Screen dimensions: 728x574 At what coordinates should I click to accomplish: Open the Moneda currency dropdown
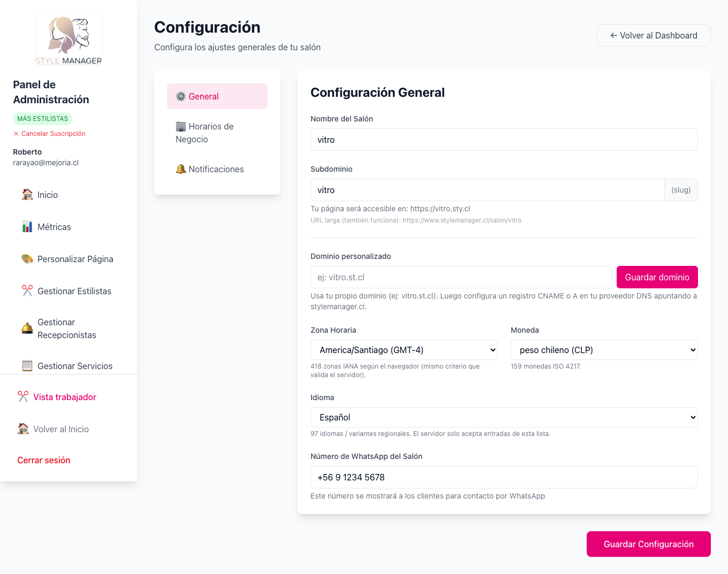[x=604, y=350]
